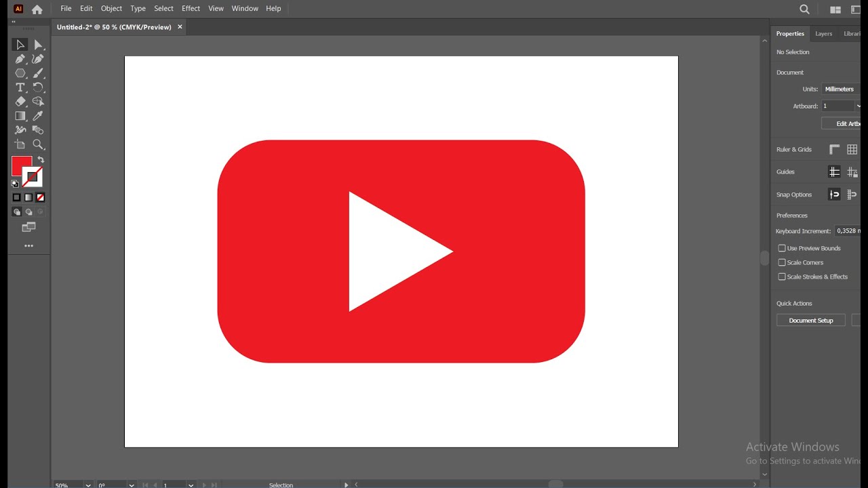Toggle show guides icon
The width and height of the screenshot is (868, 488).
point(834,172)
